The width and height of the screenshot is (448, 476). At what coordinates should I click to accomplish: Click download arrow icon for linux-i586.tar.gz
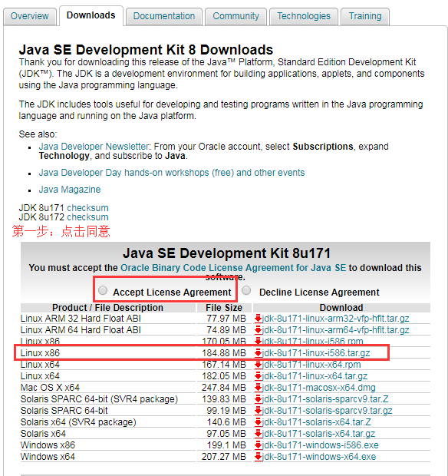point(258,353)
